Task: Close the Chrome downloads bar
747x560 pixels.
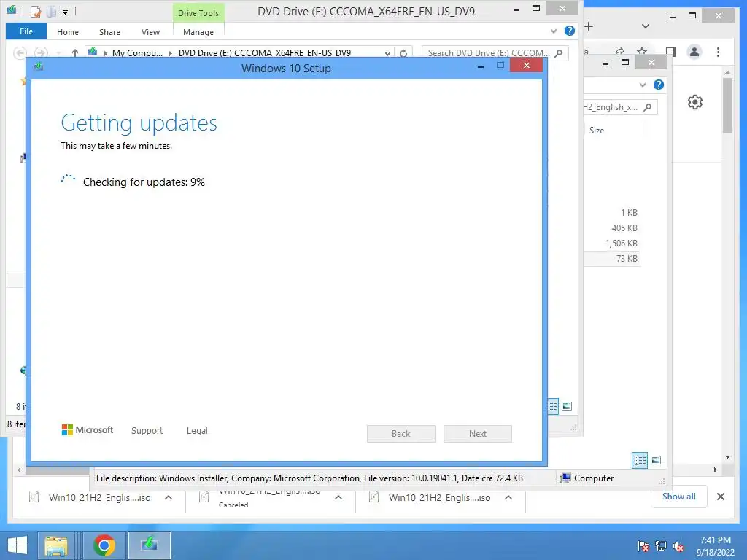Action: tap(720, 497)
